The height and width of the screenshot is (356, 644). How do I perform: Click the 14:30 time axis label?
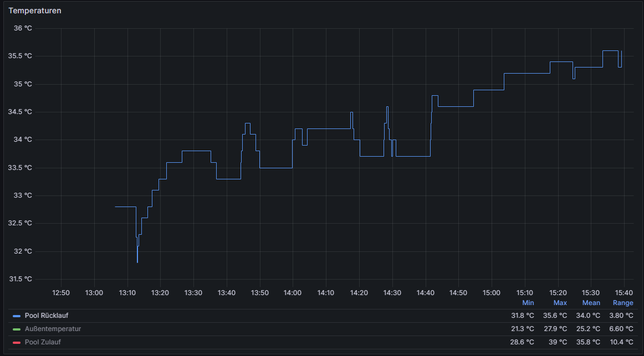tap(392, 293)
